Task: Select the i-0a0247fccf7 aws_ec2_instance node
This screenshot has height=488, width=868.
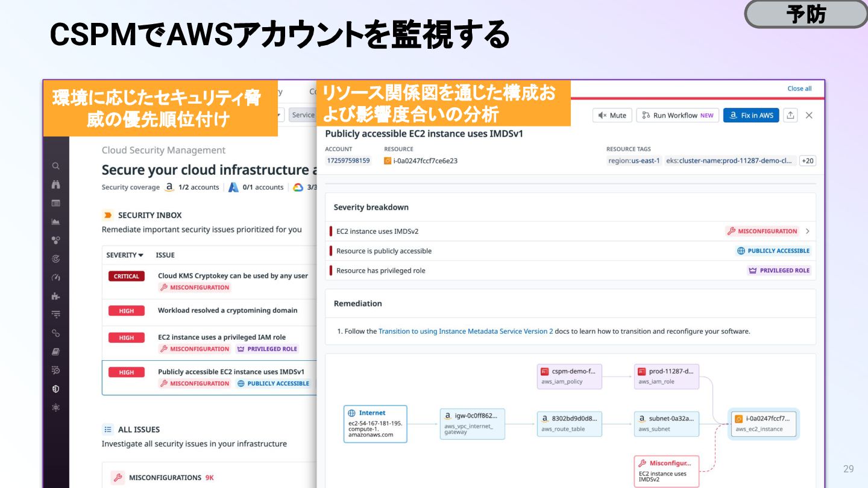Action: (764, 424)
